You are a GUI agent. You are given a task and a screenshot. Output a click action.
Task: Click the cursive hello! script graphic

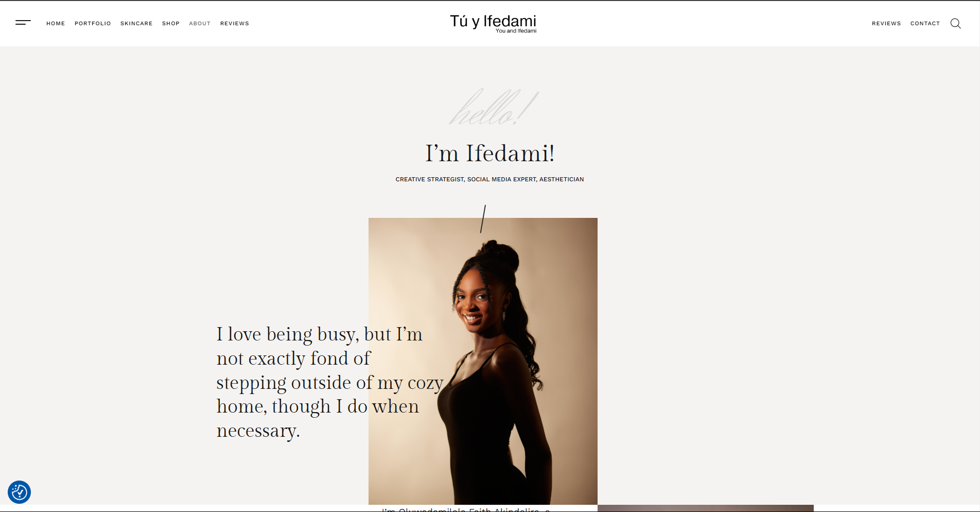494,107
